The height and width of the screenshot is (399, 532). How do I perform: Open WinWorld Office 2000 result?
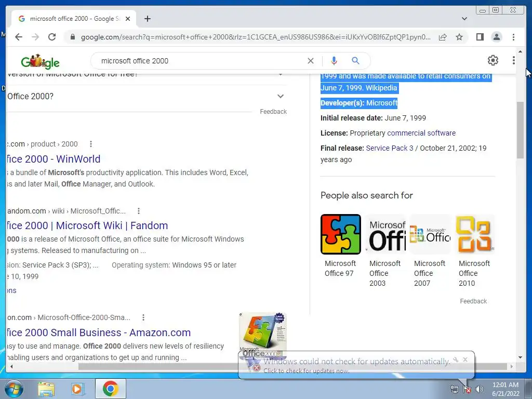(54, 159)
